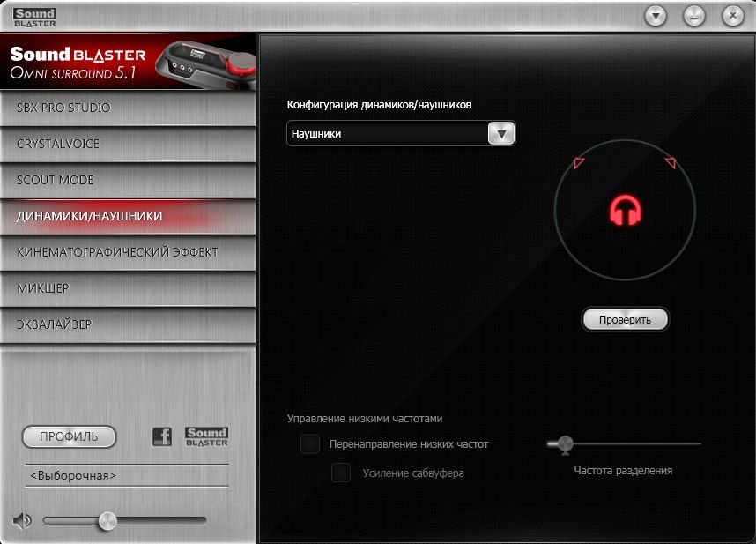
Task: Click the left speaker triangle marker
Action: 579,162
